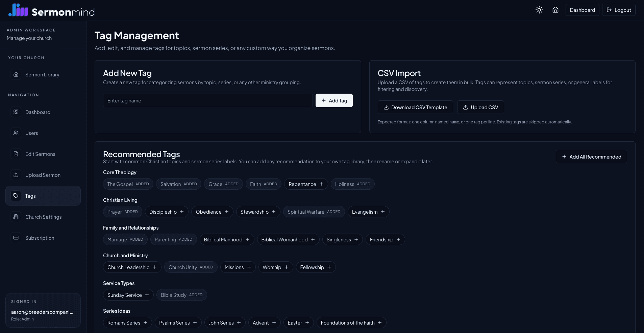Click the added Church Unity tag chip

click(x=191, y=267)
